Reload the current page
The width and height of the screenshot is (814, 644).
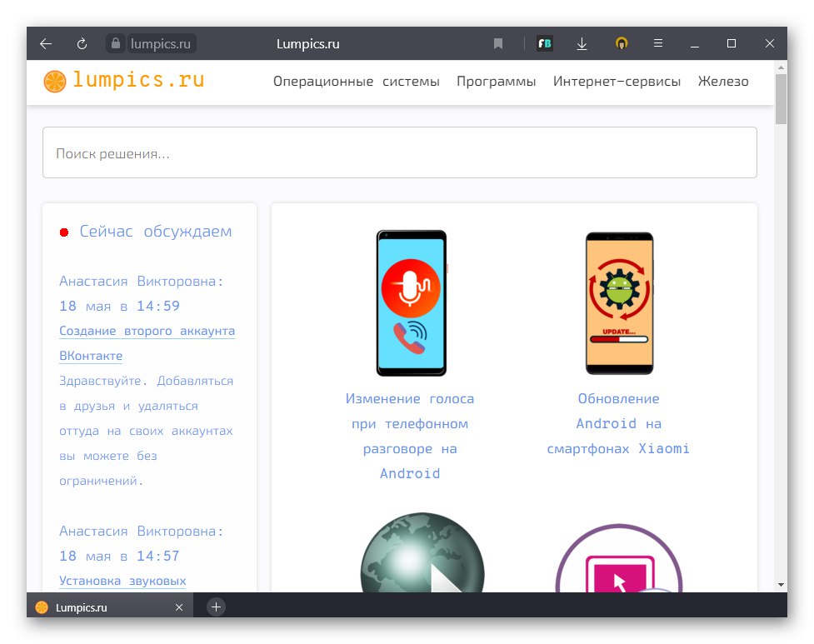coord(81,43)
